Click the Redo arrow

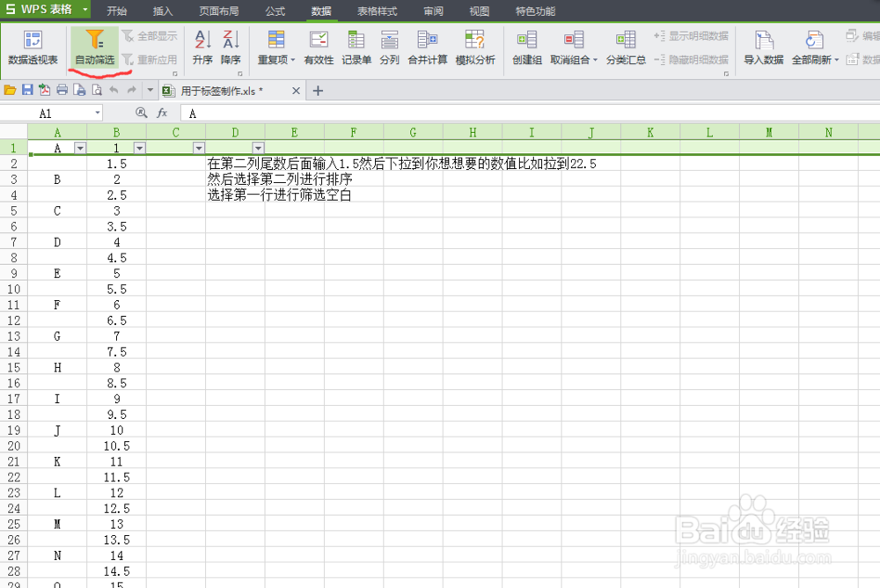click(x=131, y=90)
